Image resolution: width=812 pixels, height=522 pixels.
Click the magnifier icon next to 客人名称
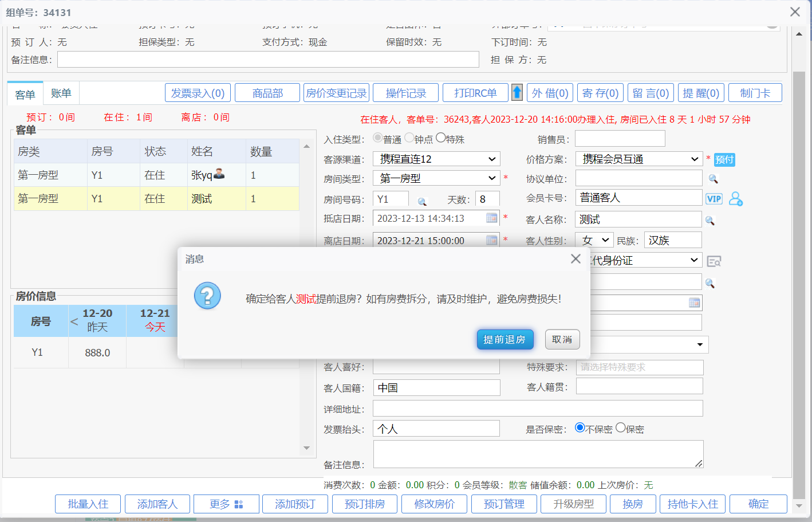pos(710,221)
